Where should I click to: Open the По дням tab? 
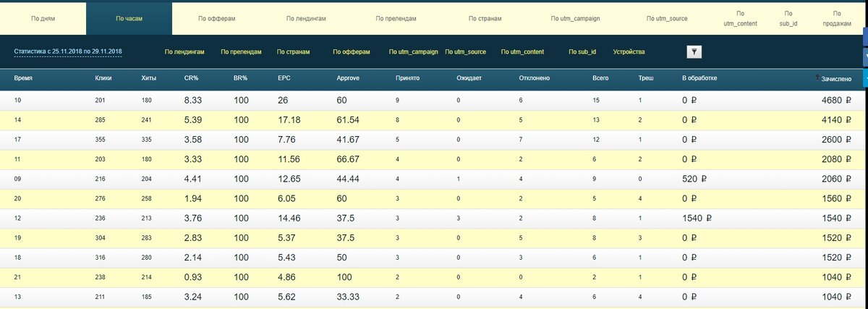pos(43,18)
